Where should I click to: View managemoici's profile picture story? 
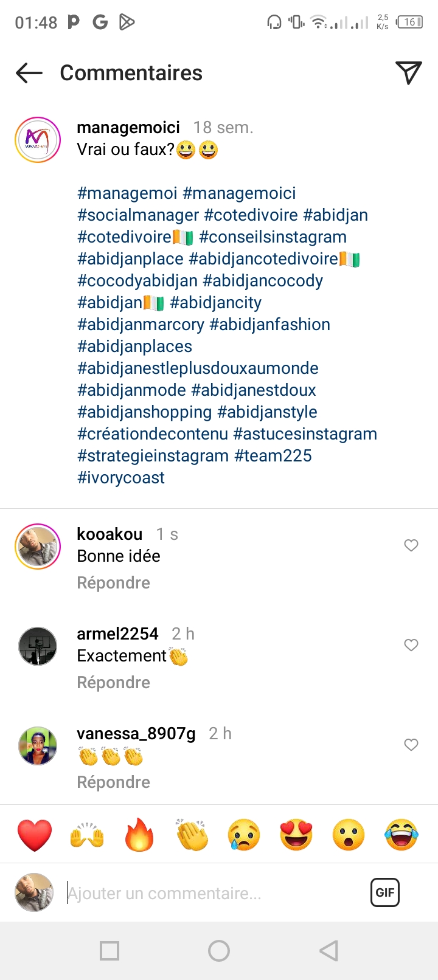pyautogui.click(x=38, y=140)
